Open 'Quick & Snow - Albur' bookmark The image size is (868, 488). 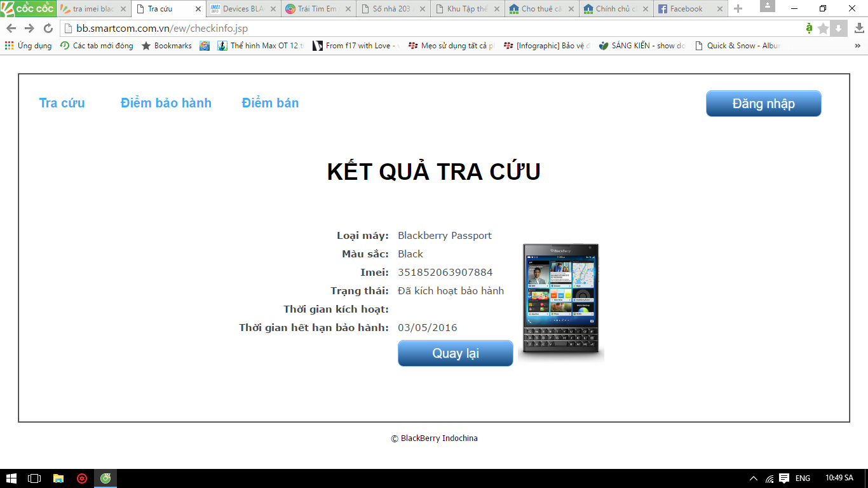tap(738, 46)
